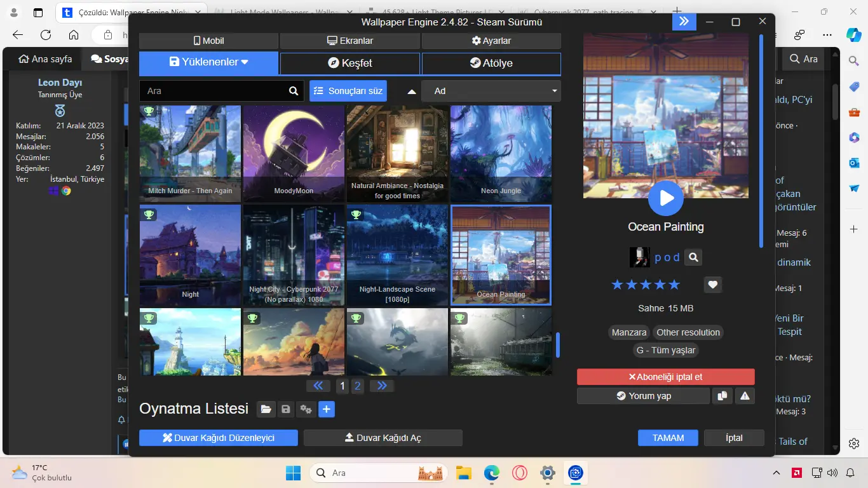Open the Ayarlar tab
Image resolution: width=868 pixels, height=488 pixels.
[x=491, y=41]
